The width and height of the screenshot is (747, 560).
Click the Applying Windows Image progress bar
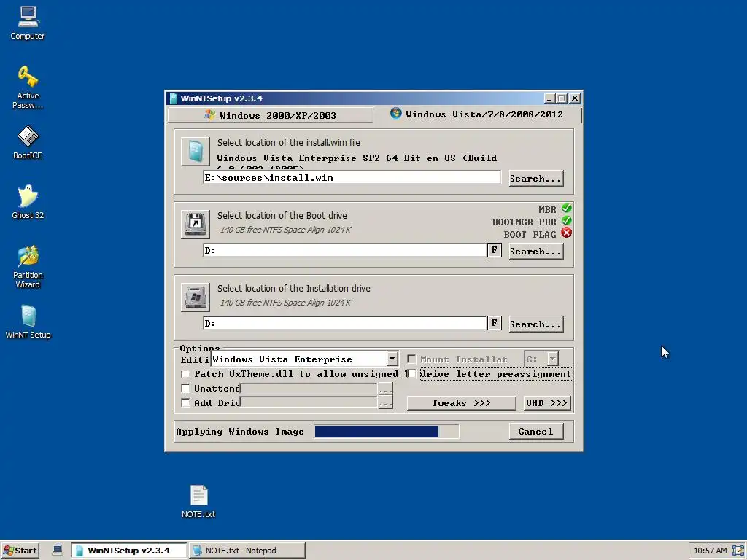click(x=387, y=432)
